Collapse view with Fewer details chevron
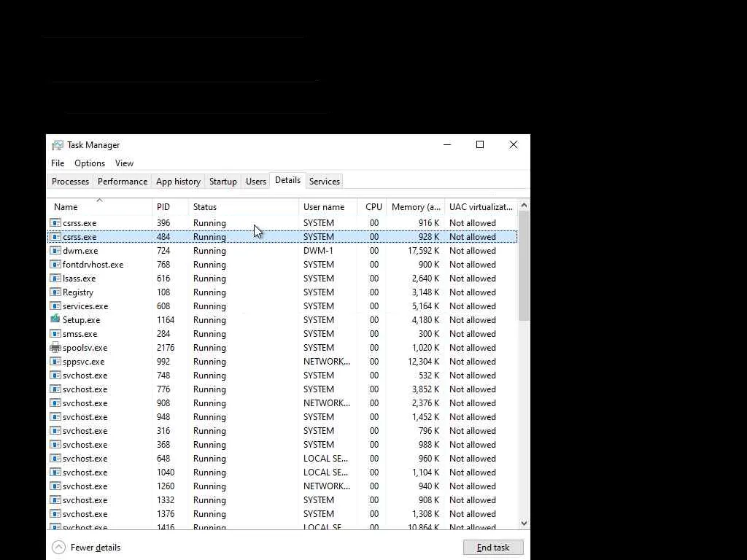 click(58, 547)
